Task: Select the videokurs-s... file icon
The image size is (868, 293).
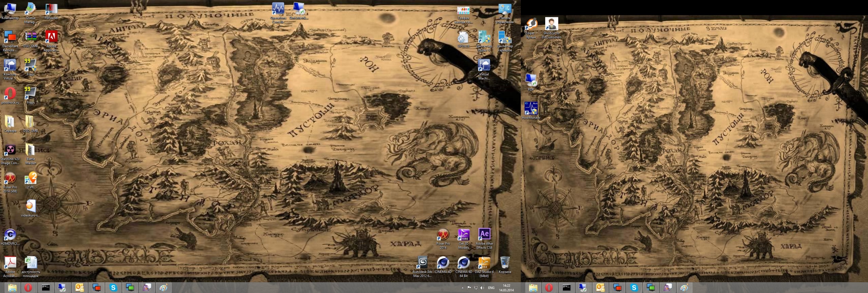Action: pos(31,208)
